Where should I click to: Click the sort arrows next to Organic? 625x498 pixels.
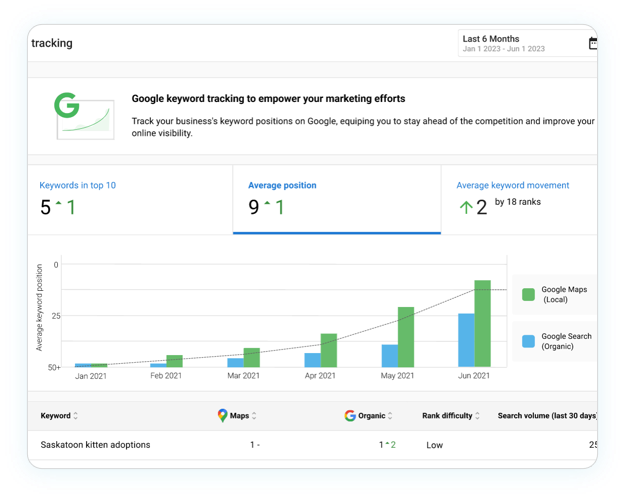click(390, 415)
